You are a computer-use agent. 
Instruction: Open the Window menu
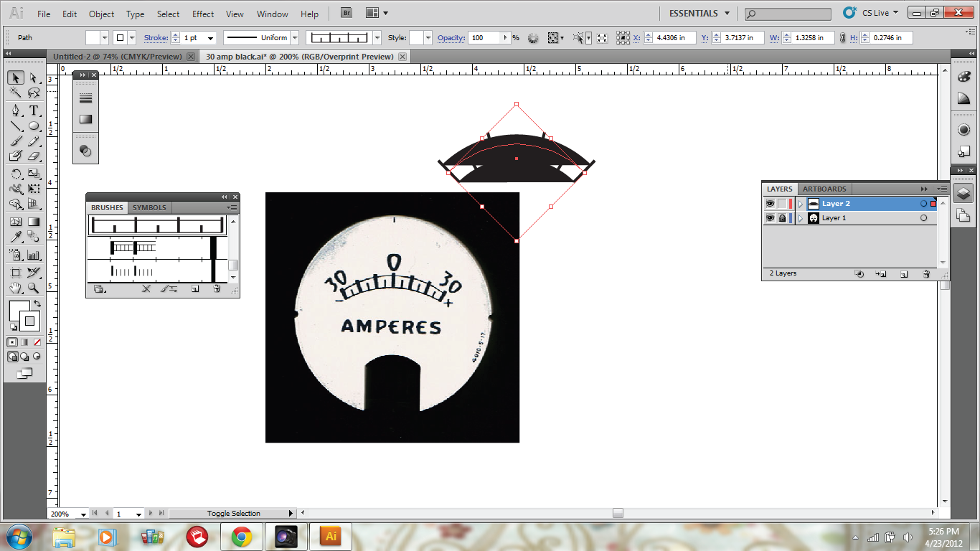click(x=272, y=14)
